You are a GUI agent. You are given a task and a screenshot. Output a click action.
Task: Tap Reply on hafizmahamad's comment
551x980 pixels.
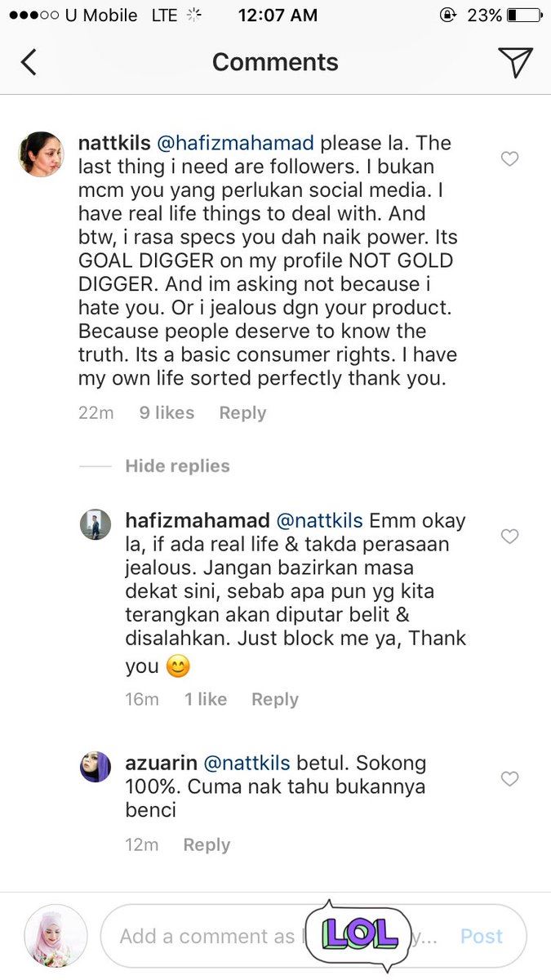coord(274,699)
